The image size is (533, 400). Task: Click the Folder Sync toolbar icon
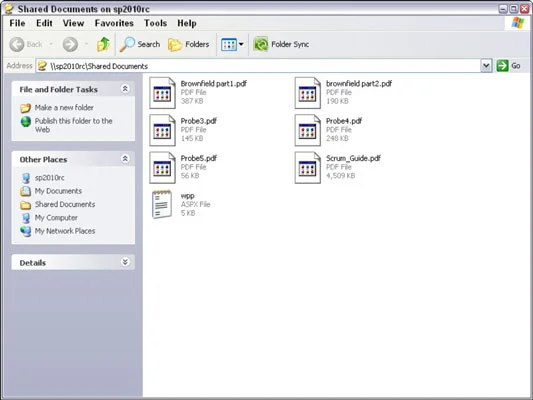tap(261, 44)
